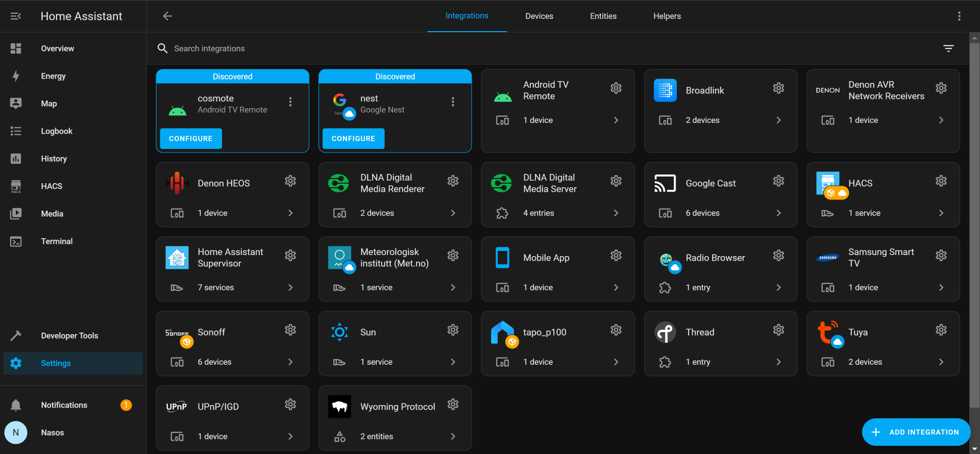Open nest Google Nest options menu
This screenshot has height=454, width=980.
point(453,102)
